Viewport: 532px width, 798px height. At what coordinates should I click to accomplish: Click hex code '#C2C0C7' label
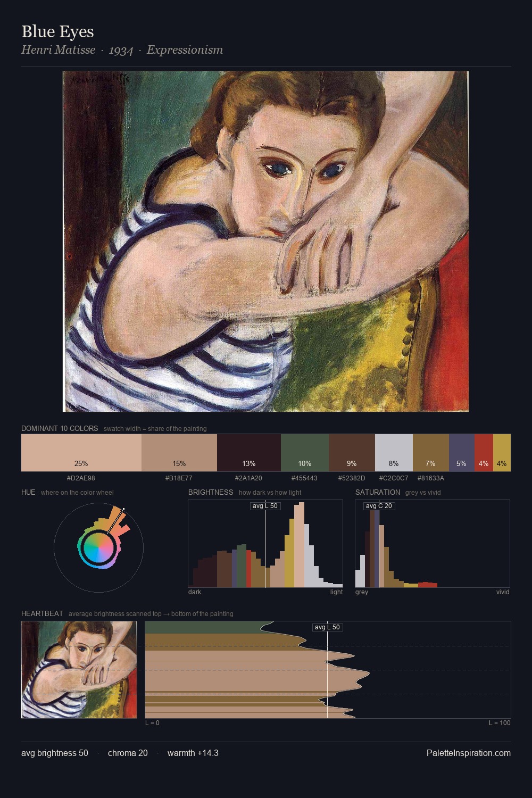pos(394,478)
